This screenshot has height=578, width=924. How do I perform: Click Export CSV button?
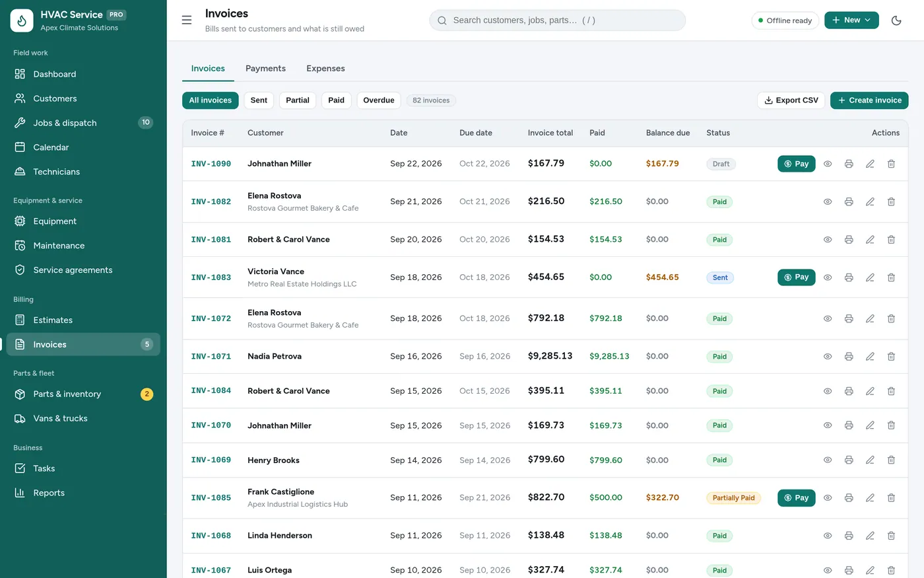point(791,100)
